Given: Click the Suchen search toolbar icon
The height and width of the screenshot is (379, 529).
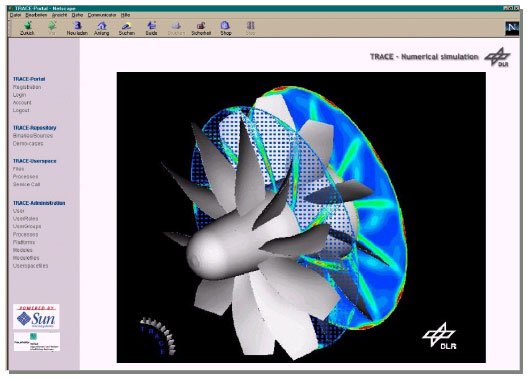Looking at the screenshot, I should [x=127, y=25].
